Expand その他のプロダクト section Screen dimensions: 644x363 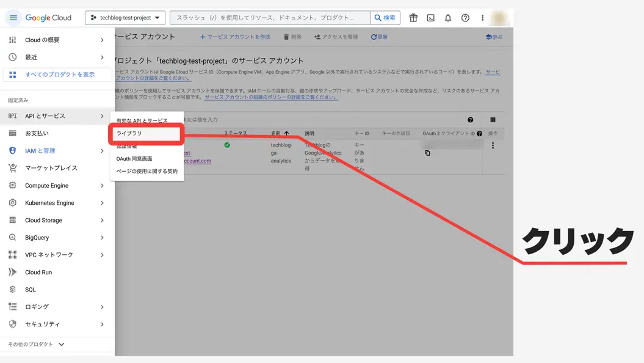[x=36, y=345]
